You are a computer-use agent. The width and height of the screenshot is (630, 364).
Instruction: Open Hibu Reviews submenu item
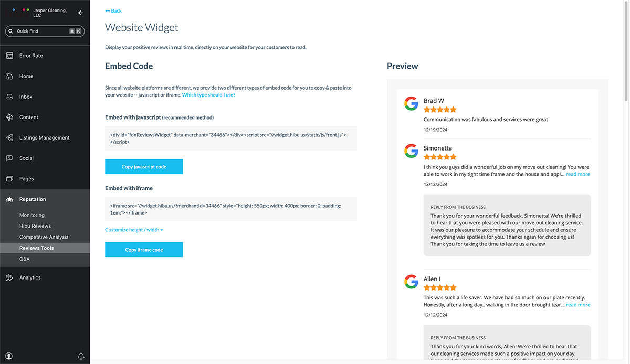[x=35, y=226]
